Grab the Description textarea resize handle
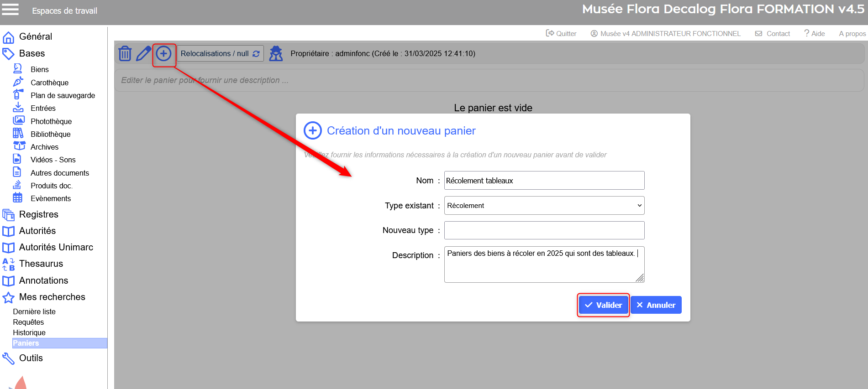 (x=640, y=278)
